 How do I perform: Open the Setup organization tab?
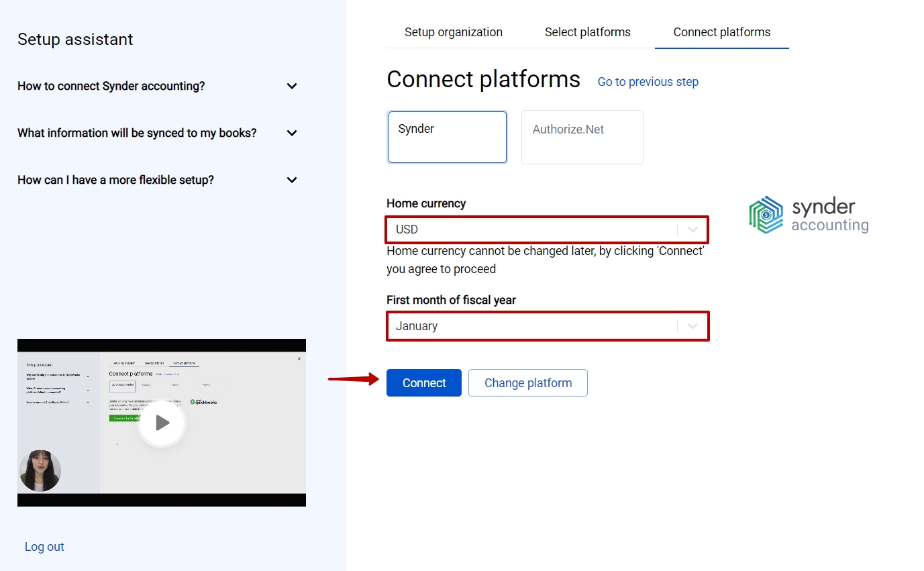coord(454,32)
